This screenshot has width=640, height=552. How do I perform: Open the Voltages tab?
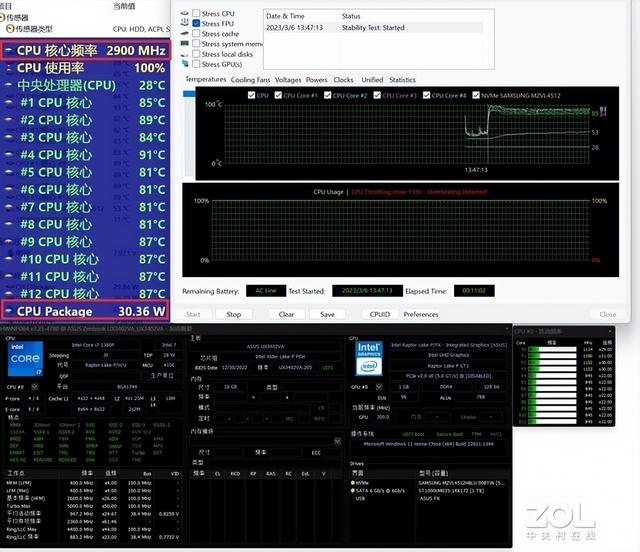coord(288,80)
